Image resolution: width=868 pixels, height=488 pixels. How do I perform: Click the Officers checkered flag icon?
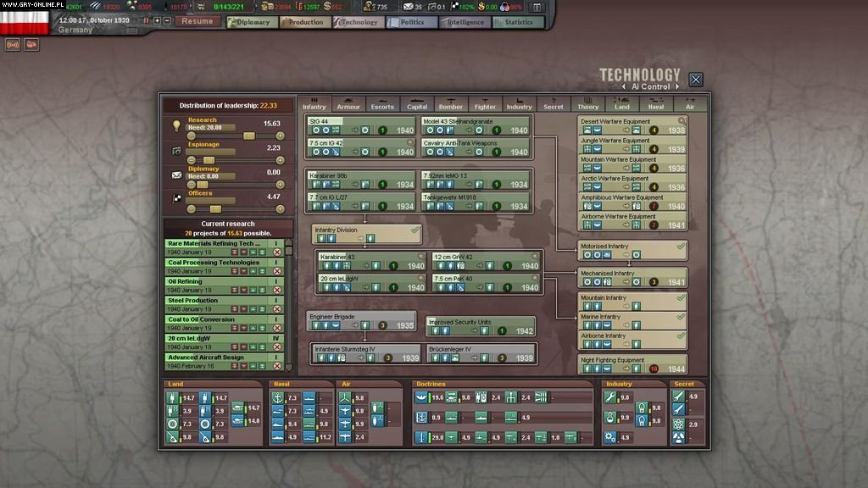coord(176,198)
